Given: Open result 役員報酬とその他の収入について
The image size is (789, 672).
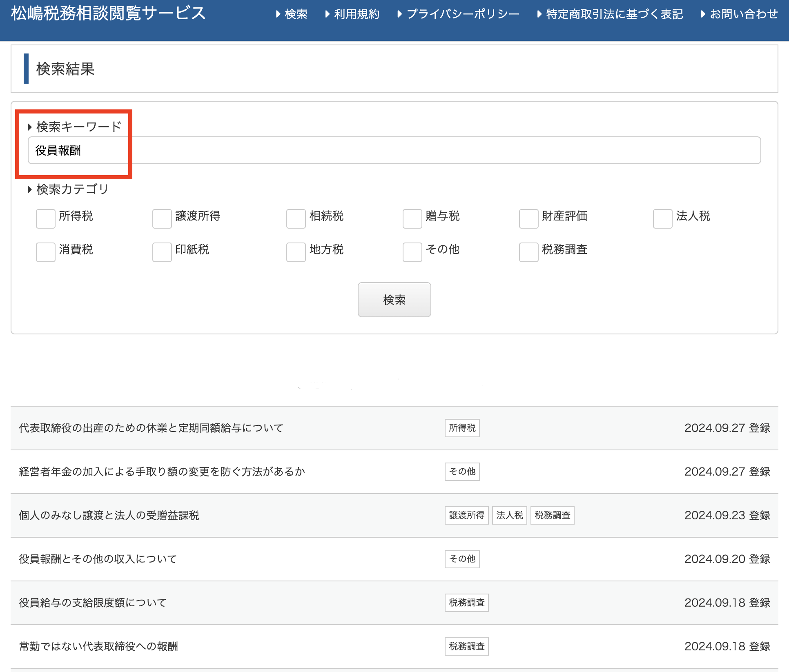Looking at the screenshot, I should [x=98, y=559].
